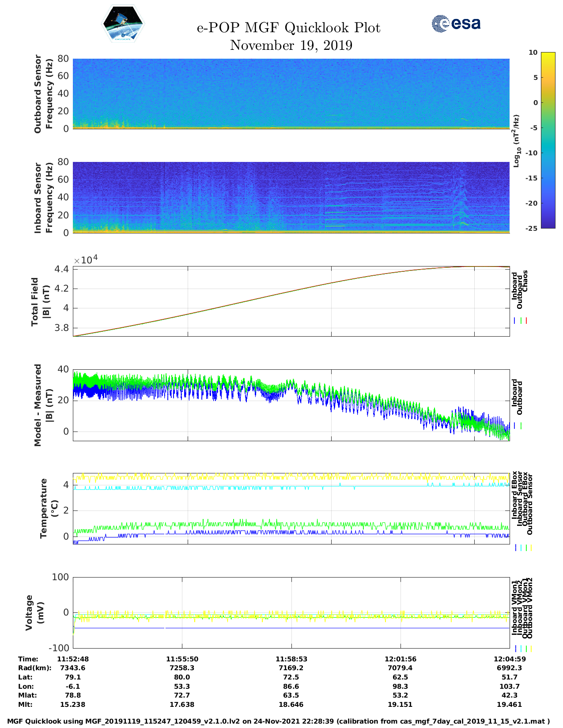Click the Model - Measured |B| plot
563x728 pixels.
[x=291, y=405]
